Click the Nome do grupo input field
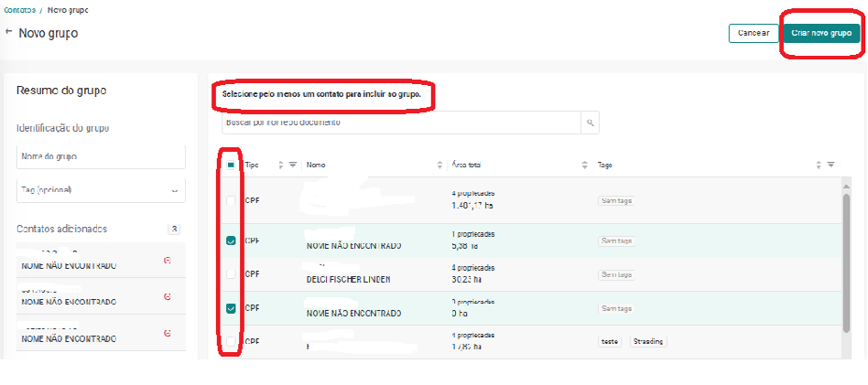Image resolution: width=868 pixels, height=385 pixels. (102, 157)
